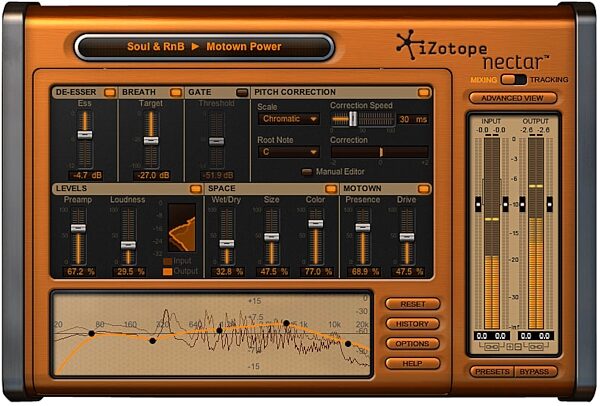Click the Correction Speed slider handle
Screen dimensions: 600x406
click(x=353, y=119)
